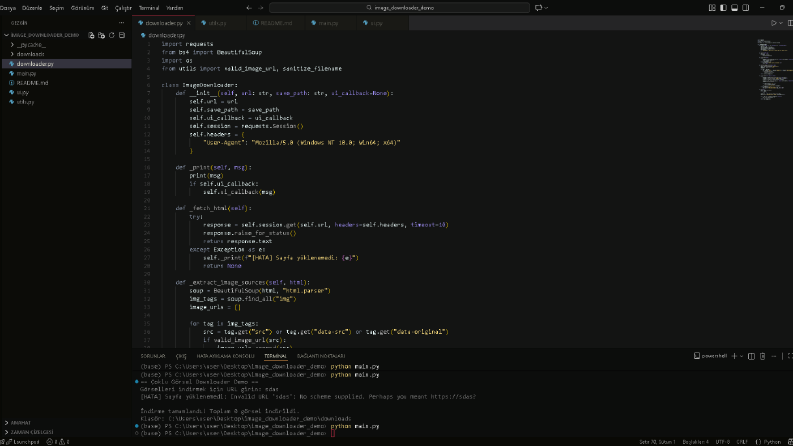Split the terminal panel
The width and height of the screenshot is (793, 446).
tap(752, 356)
